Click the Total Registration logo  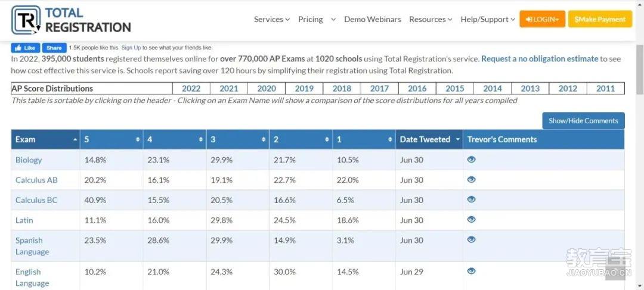(x=71, y=20)
